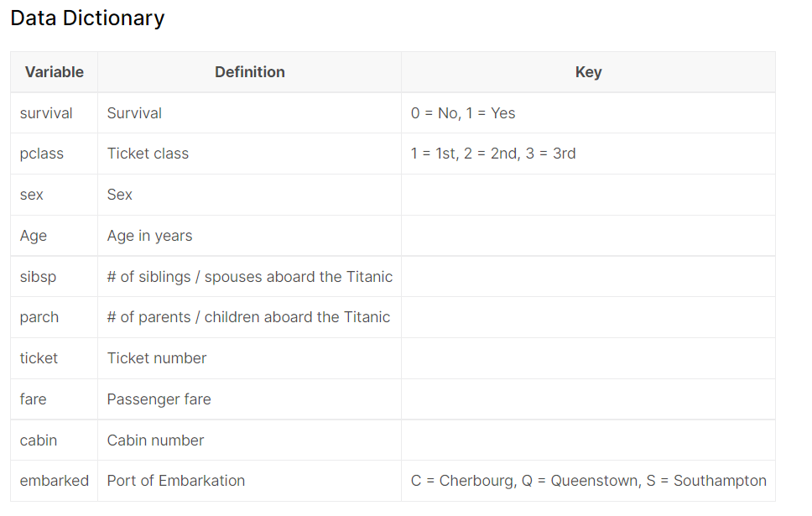Select the ticket variable cell
This screenshot has height=516, width=812.
pos(39,358)
